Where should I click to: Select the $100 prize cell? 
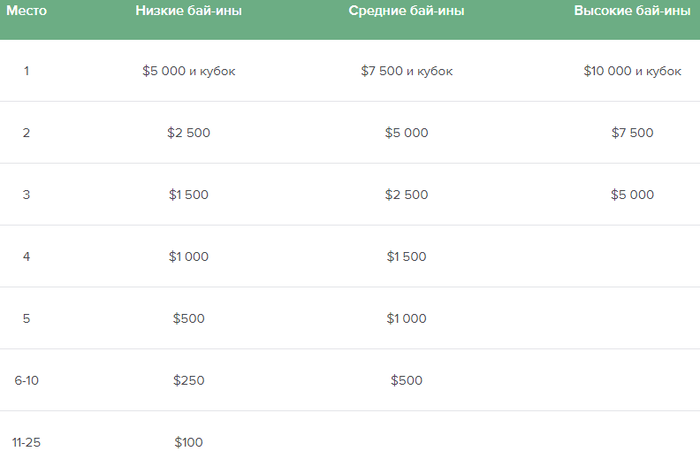(188, 442)
